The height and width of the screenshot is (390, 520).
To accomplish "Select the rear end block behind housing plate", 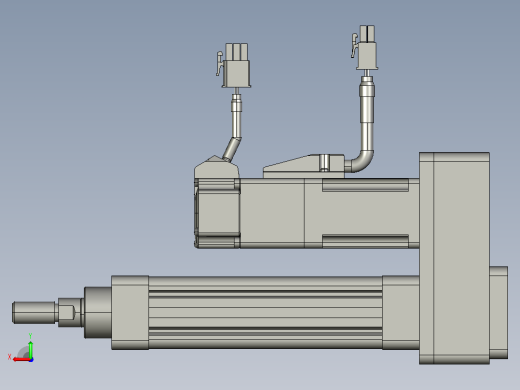I will point(499,312).
